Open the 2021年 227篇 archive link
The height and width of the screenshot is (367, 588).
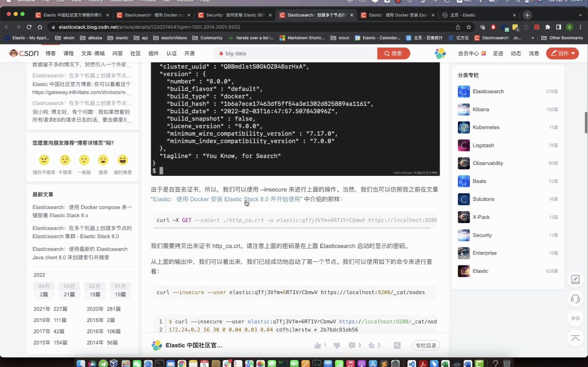pos(50,309)
